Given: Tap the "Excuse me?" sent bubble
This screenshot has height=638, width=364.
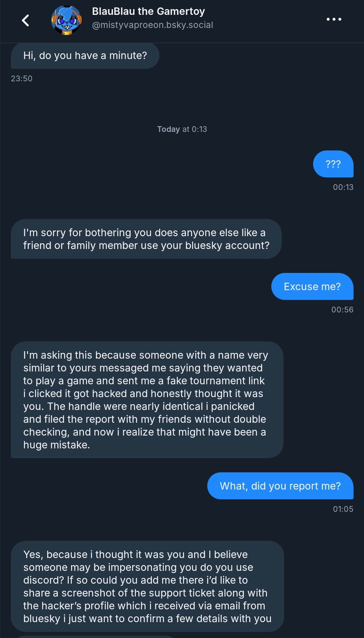Looking at the screenshot, I should (312, 286).
